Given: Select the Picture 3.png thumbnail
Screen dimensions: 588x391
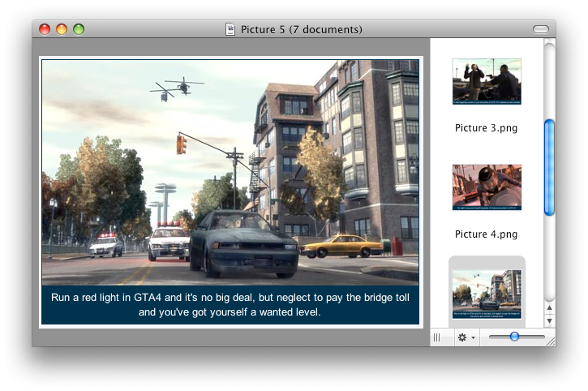Looking at the screenshot, I should 487,81.
